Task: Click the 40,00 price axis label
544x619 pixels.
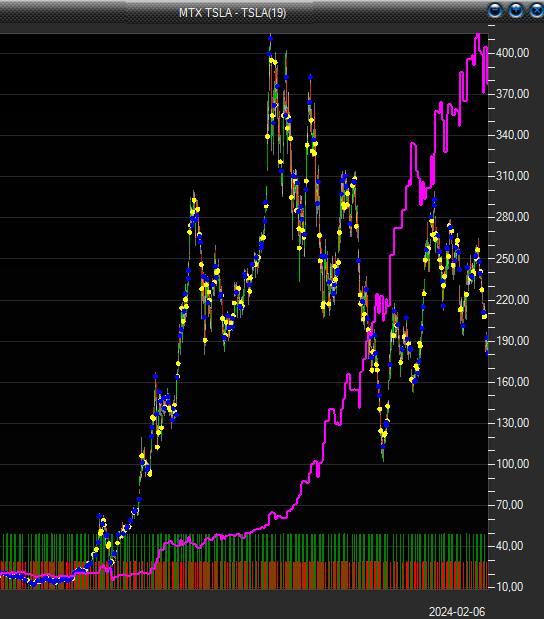Action: coord(510,546)
